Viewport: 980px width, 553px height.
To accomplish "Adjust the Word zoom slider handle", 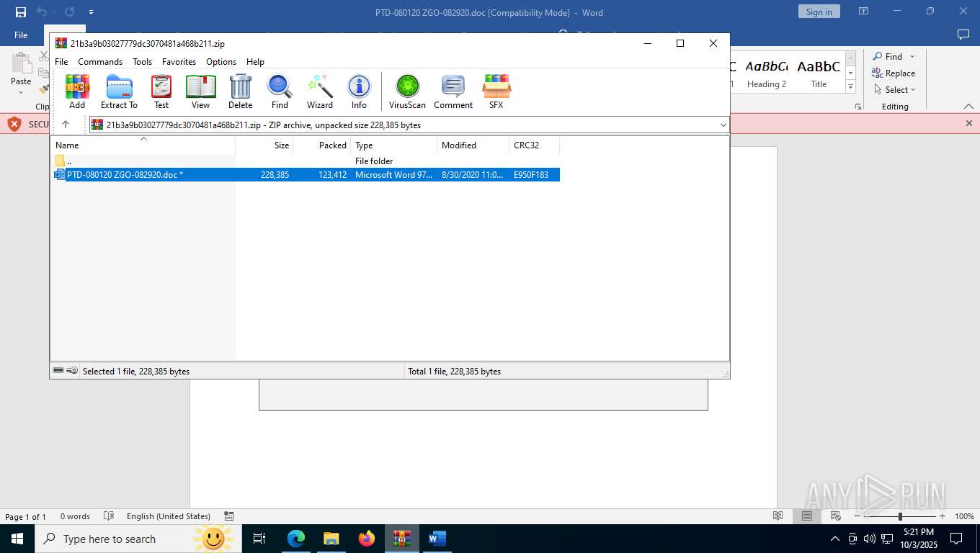I will pyautogui.click(x=899, y=516).
